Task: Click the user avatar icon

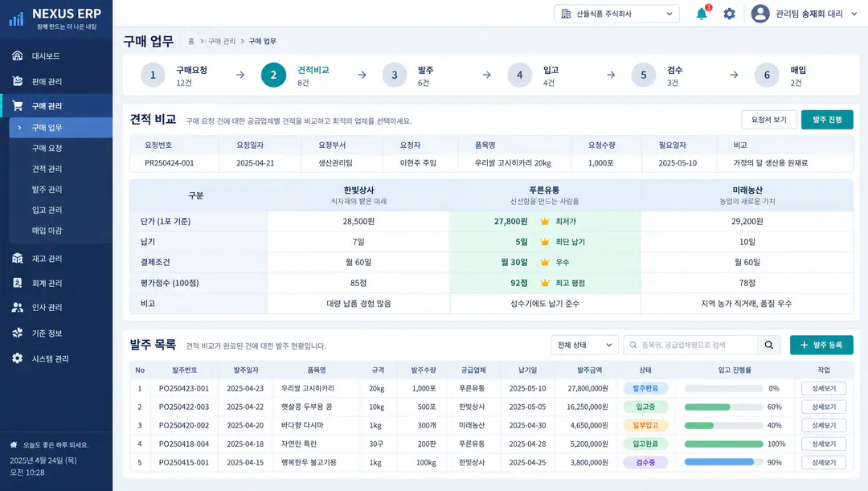Action: click(x=760, y=14)
